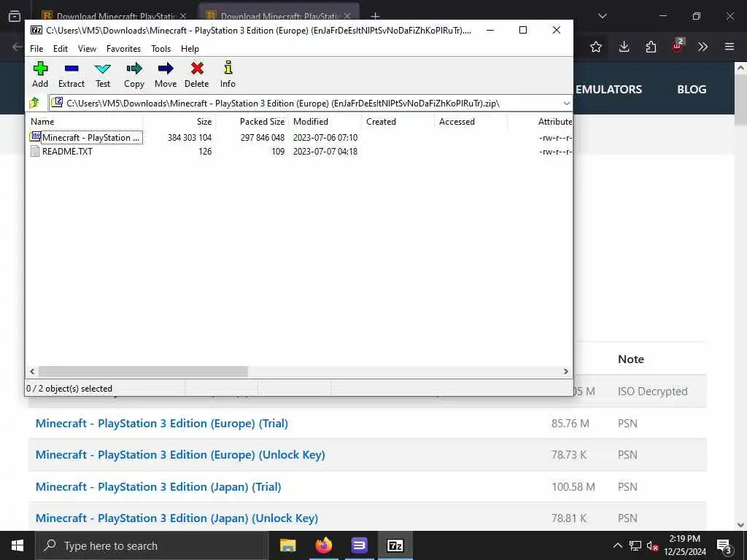Click the Move toolbar icon
The height and width of the screenshot is (560, 747).
click(x=166, y=69)
